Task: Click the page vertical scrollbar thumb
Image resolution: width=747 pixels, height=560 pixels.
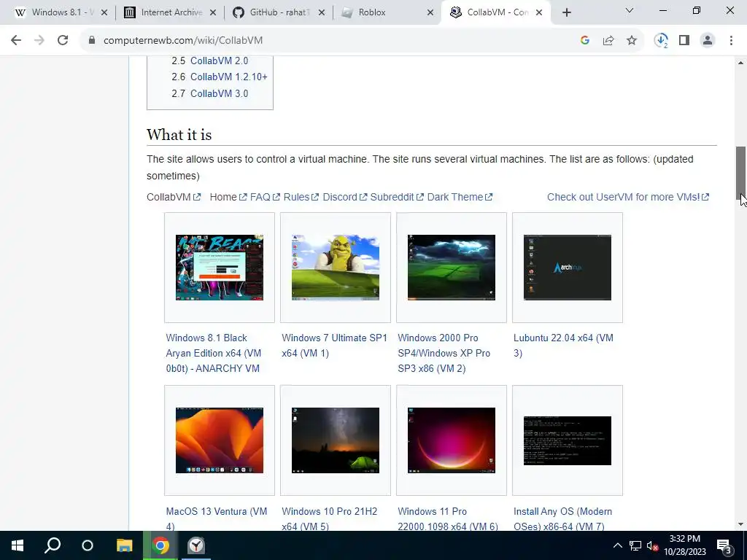Action: (740, 173)
